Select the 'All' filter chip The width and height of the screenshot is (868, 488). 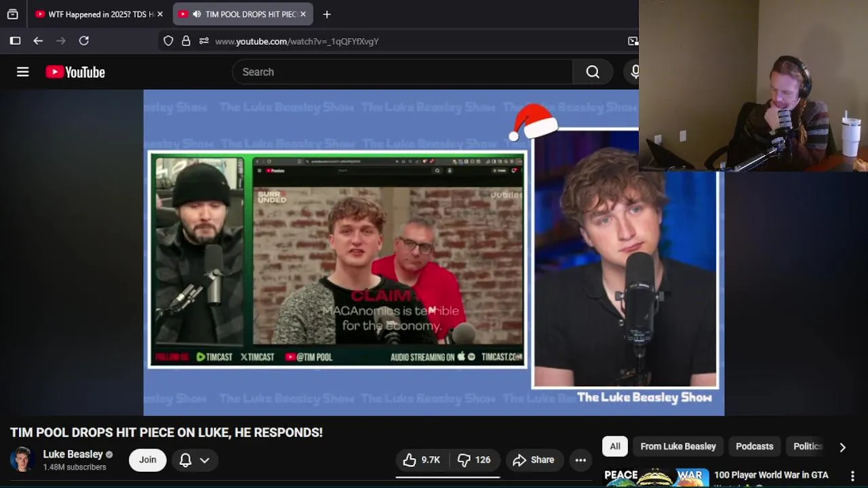(614, 446)
